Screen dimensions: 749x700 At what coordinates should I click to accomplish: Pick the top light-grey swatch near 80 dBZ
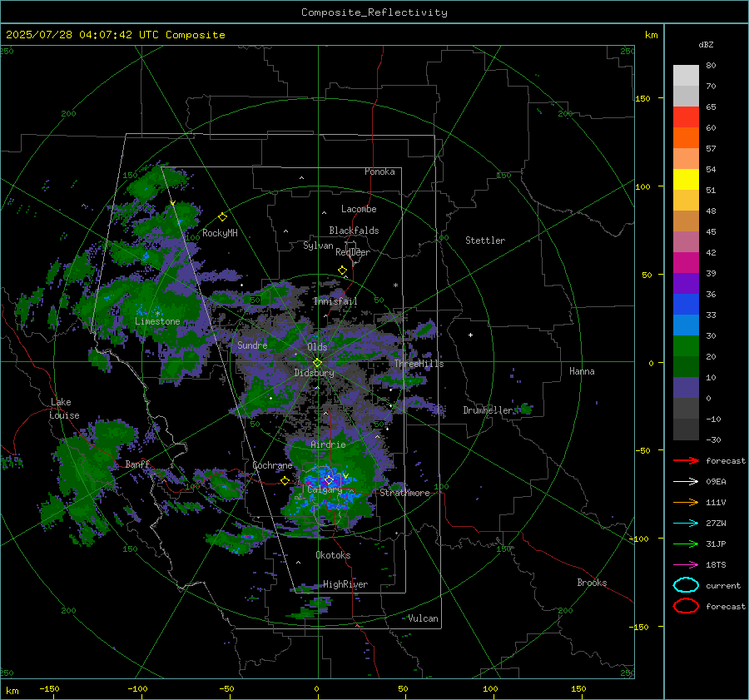pyautogui.click(x=686, y=76)
